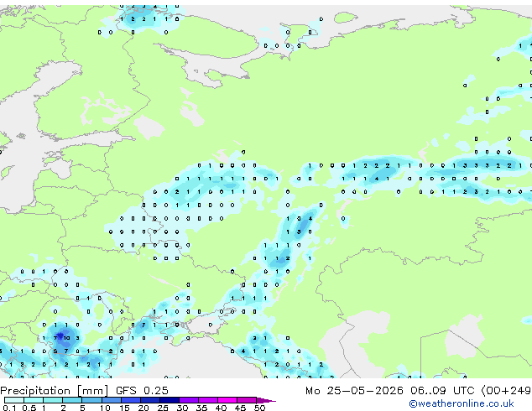Click the 1–2 mm legend swatch
This screenshot has height=411, width=532.
[x=53, y=400]
